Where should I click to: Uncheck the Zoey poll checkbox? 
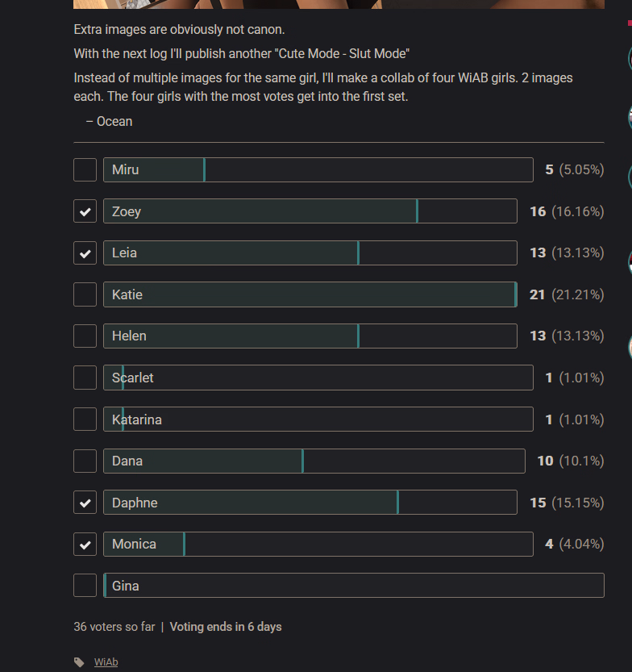tap(85, 211)
